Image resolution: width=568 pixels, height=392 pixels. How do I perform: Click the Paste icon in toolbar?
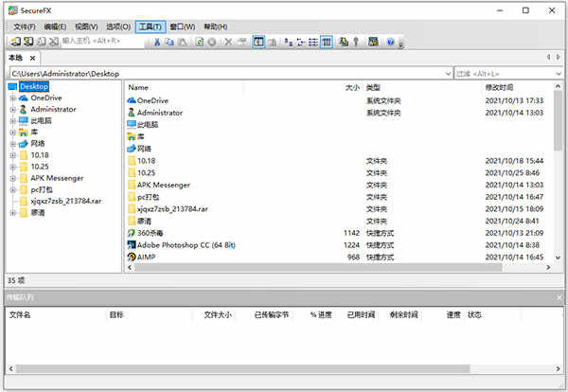(183, 42)
